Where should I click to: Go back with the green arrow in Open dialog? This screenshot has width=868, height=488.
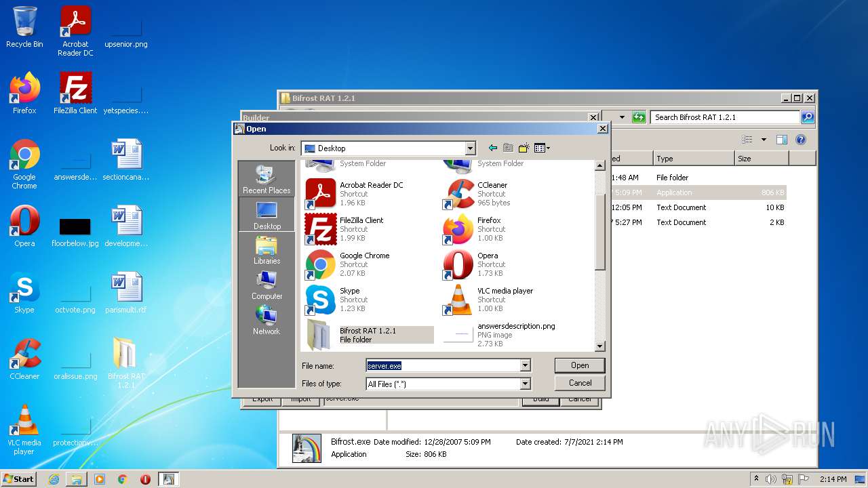(493, 148)
